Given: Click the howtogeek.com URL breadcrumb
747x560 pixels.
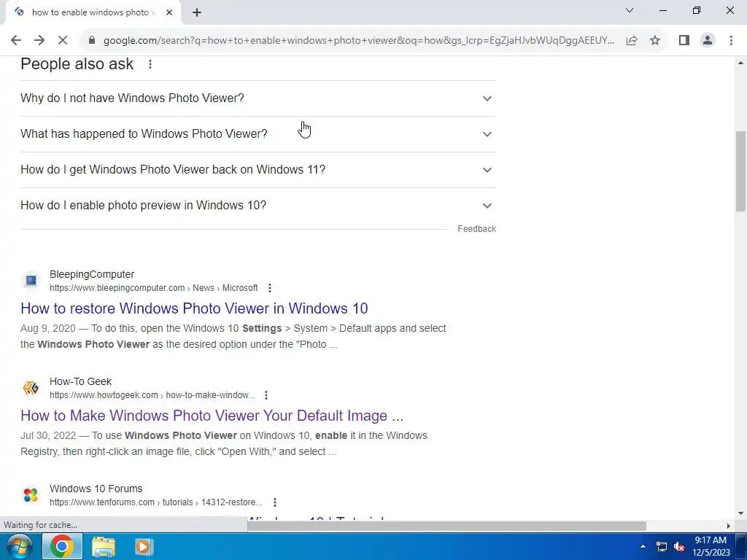Looking at the screenshot, I should coord(152,395).
